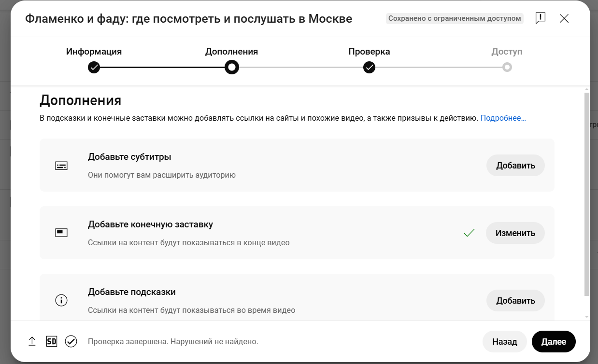Select the Дополнения step circle

[x=232, y=67]
